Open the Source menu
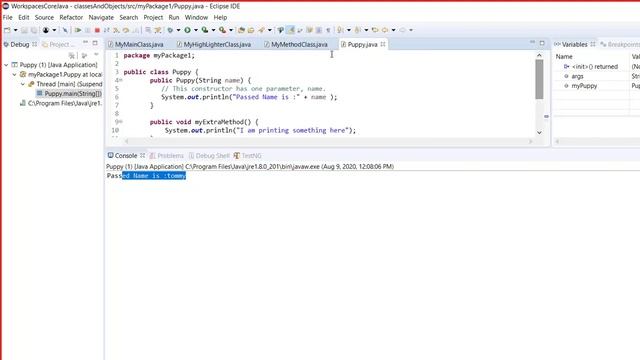This screenshot has width=640, height=360. (44, 18)
